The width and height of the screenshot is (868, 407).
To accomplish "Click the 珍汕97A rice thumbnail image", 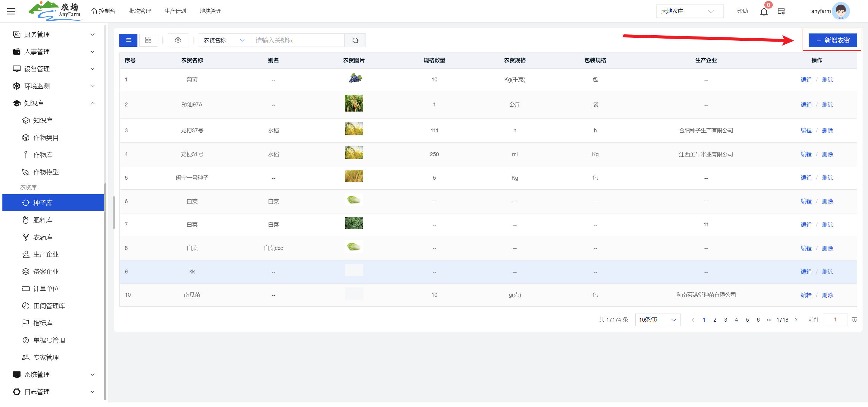I will pyautogui.click(x=354, y=103).
